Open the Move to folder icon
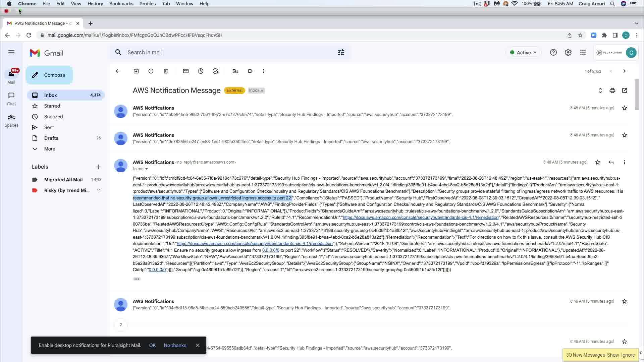Image resolution: width=644 pixels, height=362 pixels. [235, 71]
